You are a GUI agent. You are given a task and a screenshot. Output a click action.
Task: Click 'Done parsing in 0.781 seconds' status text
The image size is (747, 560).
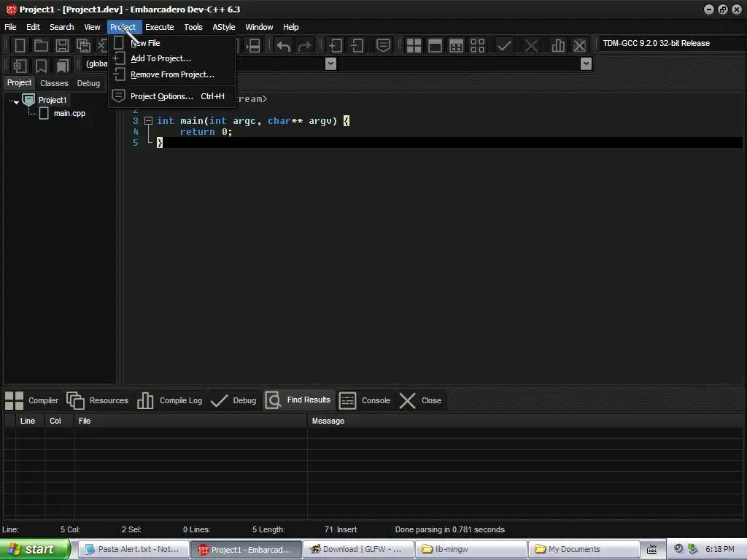[449, 529]
